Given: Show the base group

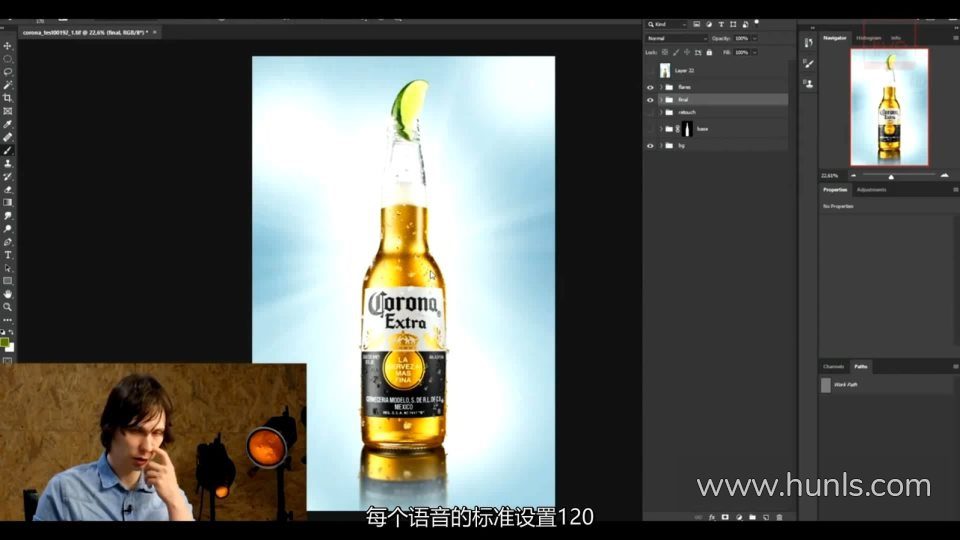Looking at the screenshot, I should click(x=650, y=129).
